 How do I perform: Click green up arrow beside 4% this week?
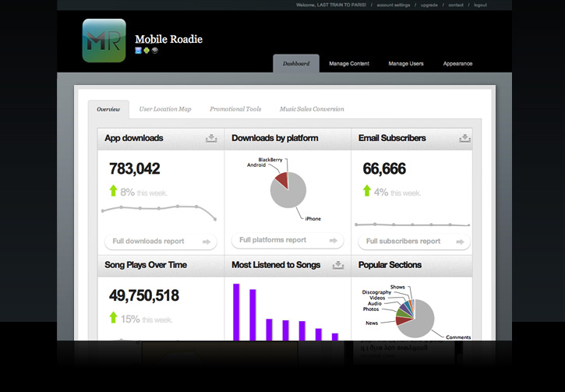[367, 191]
